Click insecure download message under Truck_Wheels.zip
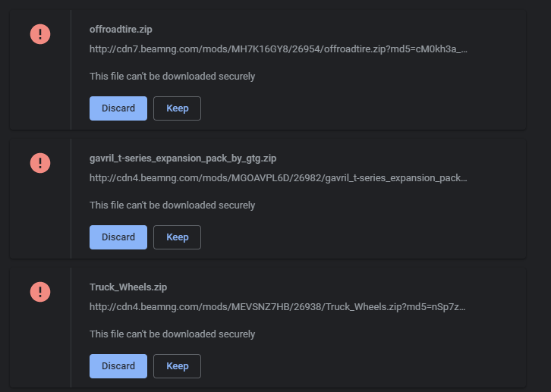 [x=172, y=334]
